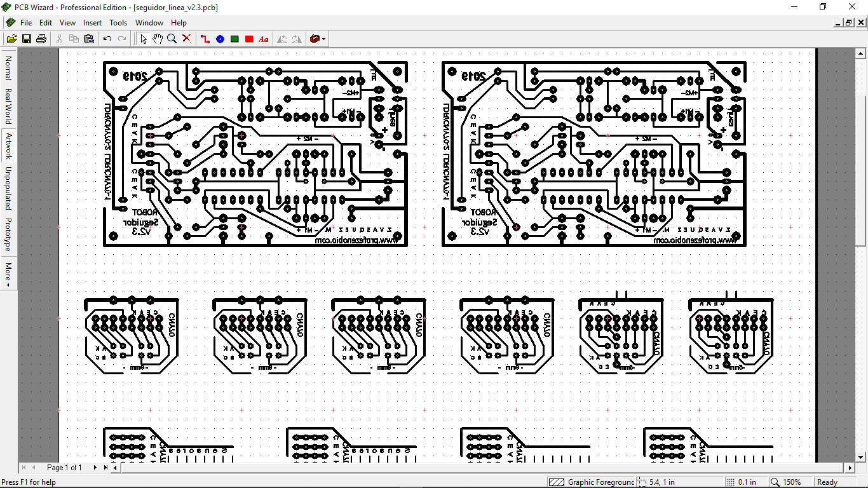This screenshot has height=488, width=868.
Task: Print the layout using the printer icon
Action: [41, 39]
